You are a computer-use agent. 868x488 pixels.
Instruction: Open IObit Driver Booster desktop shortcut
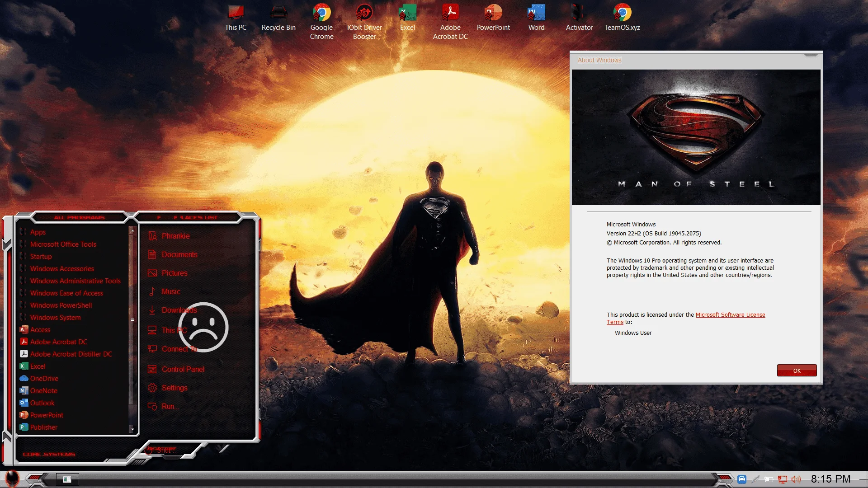click(364, 22)
